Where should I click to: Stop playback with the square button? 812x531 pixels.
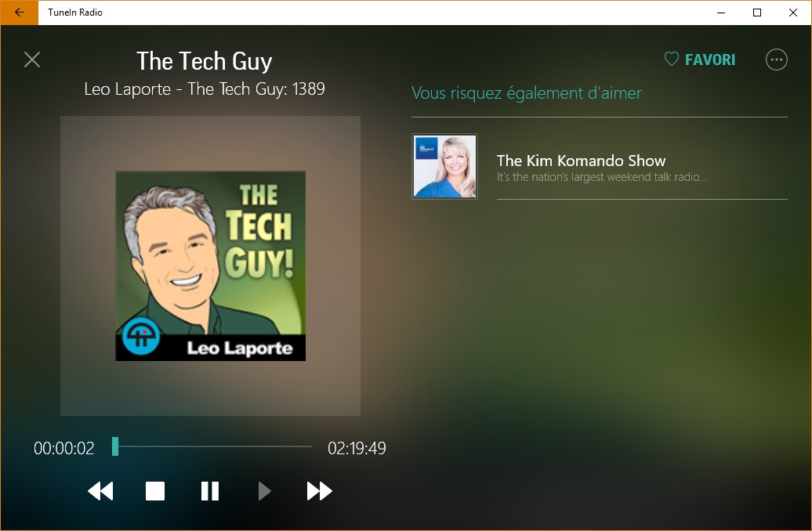pyautogui.click(x=155, y=490)
